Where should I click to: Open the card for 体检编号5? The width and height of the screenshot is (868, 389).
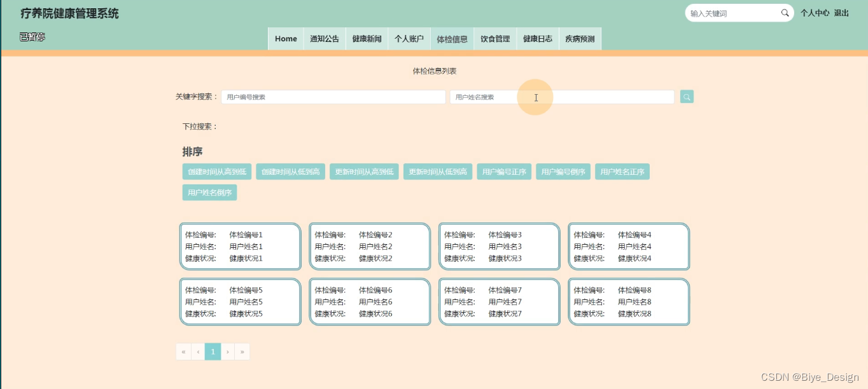coord(240,302)
